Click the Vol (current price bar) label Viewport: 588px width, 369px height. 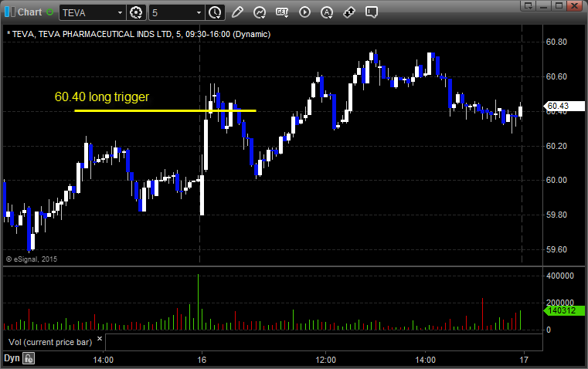(50, 342)
